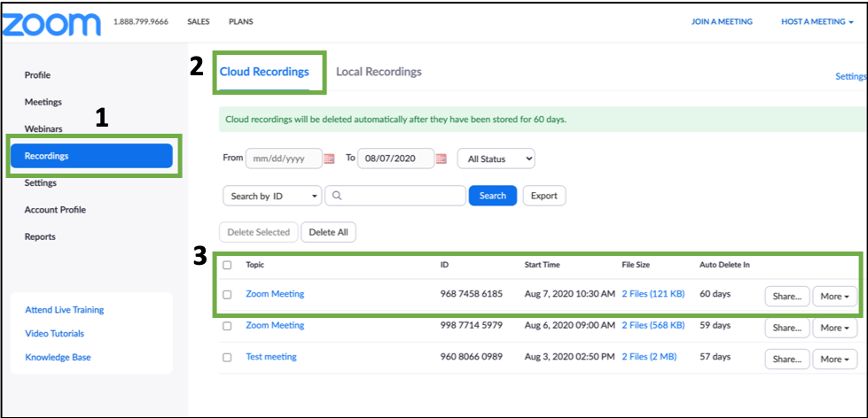Screen dimensions: 868x418
Task: Click the File Size column header
Action: pyautogui.click(x=636, y=265)
